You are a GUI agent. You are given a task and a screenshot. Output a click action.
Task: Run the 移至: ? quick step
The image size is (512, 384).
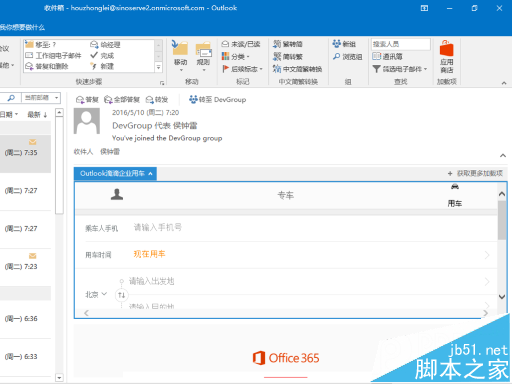tap(41, 44)
